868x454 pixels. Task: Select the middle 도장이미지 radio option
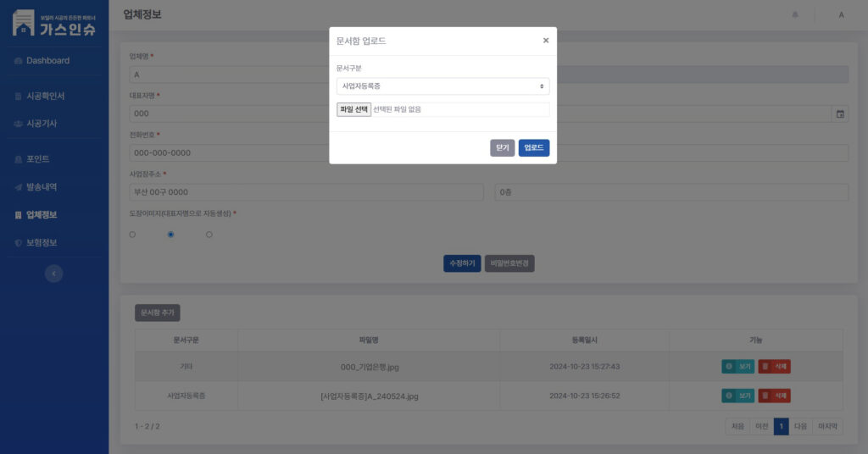[171, 235]
